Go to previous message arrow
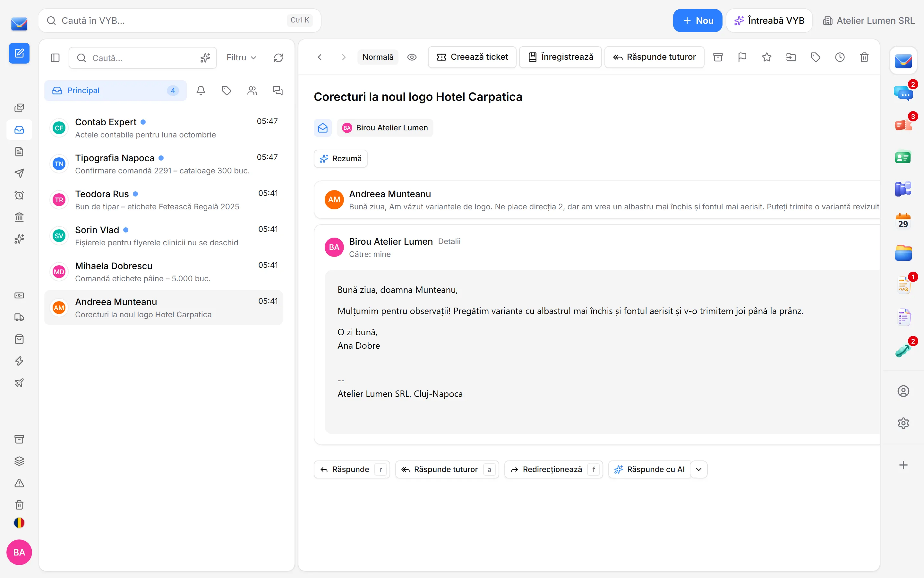 tap(320, 57)
